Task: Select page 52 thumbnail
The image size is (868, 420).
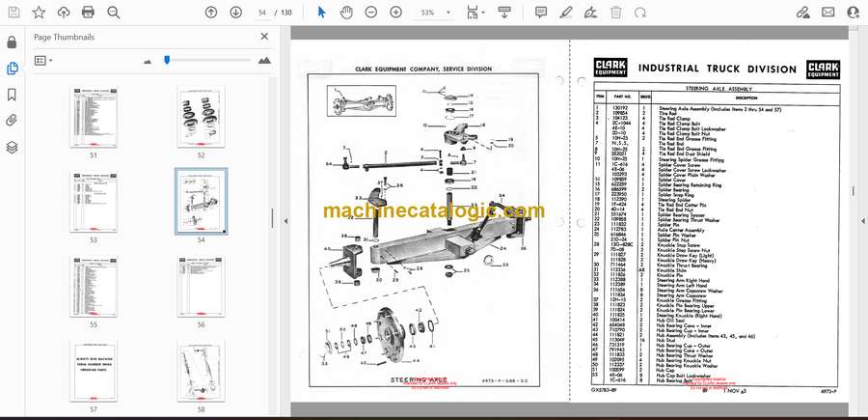Action: [x=201, y=117]
